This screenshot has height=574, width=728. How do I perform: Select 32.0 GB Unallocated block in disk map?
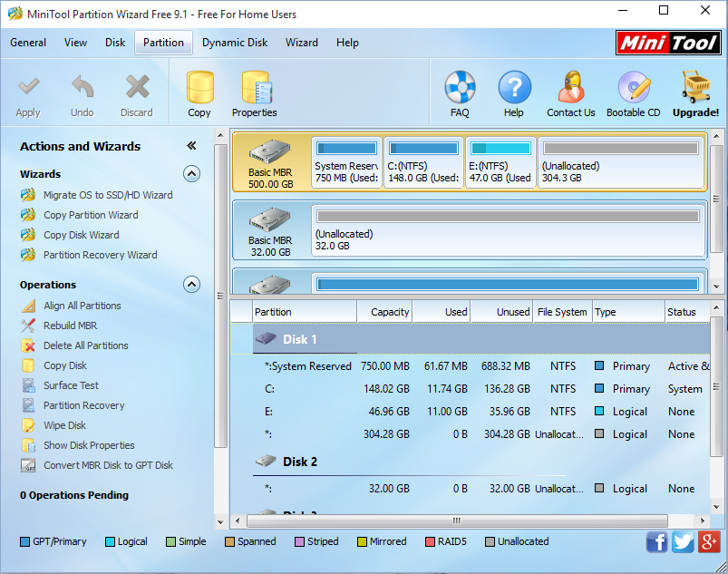point(509,230)
